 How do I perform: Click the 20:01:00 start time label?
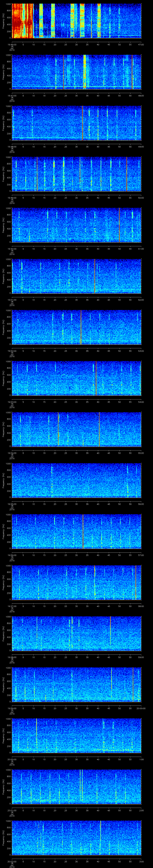tap(12, 810)
